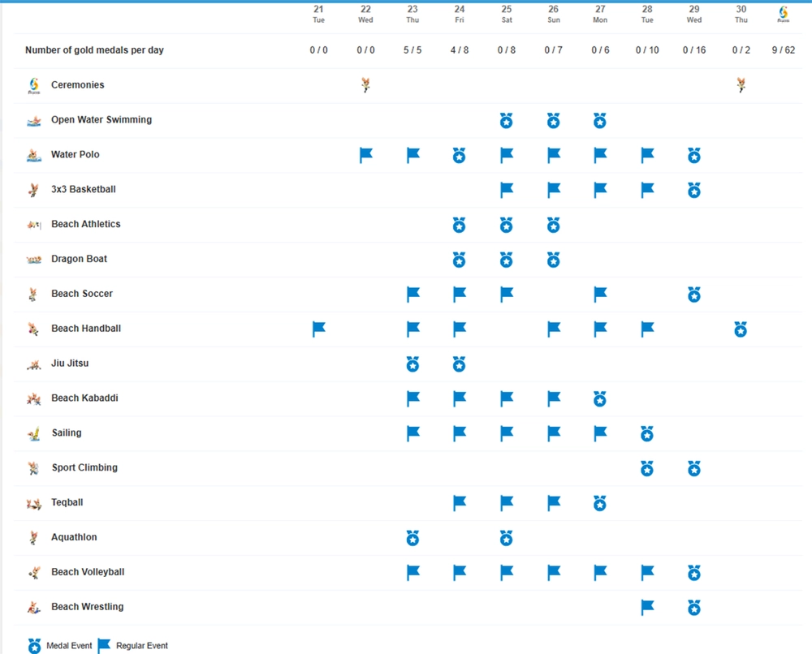Click the Medal Event legend icon
The image size is (812, 654).
coord(34,646)
